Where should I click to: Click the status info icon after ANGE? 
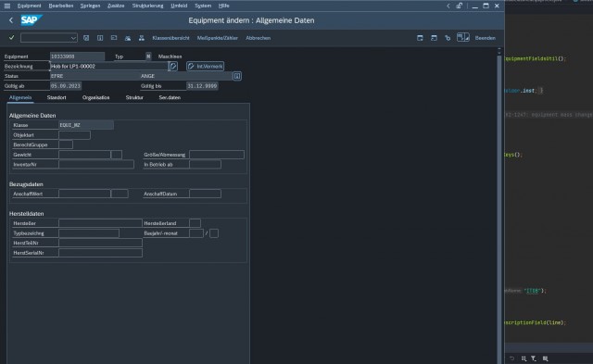[237, 76]
